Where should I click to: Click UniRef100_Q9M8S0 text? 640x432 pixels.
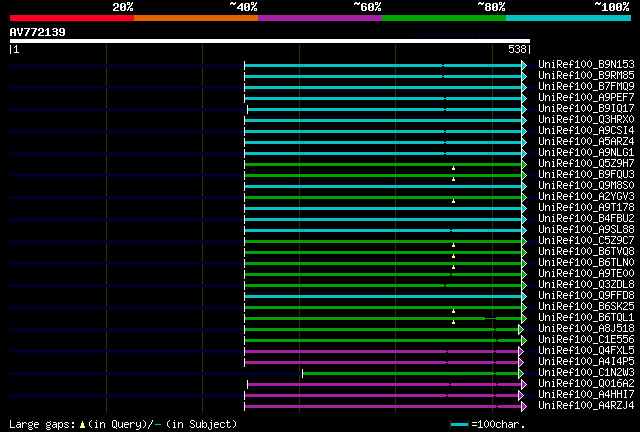click(x=586, y=186)
